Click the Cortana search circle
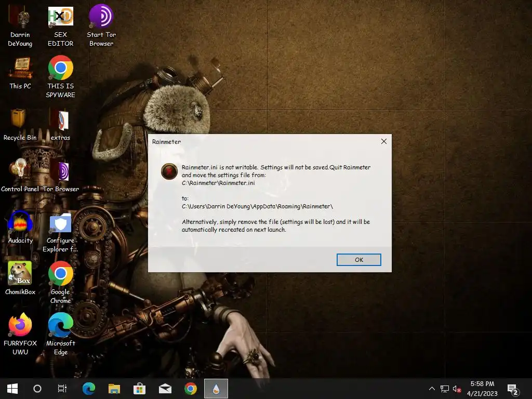This screenshot has width=532, height=399. click(x=37, y=389)
